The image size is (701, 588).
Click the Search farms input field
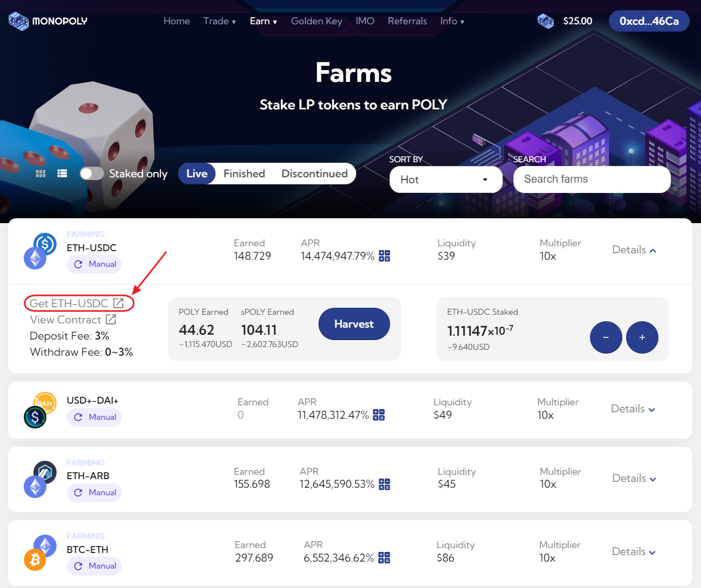point(592,179)
